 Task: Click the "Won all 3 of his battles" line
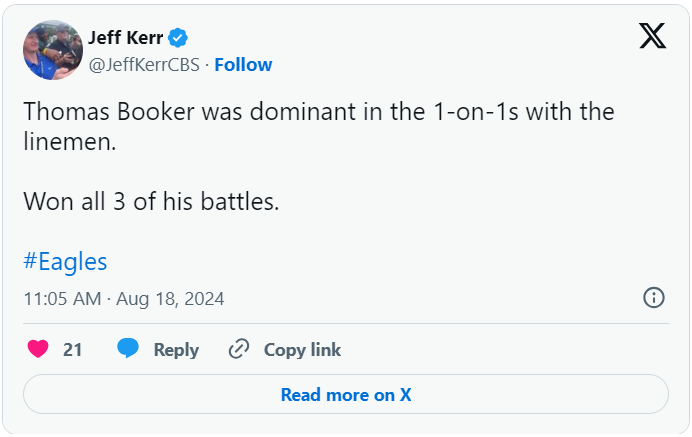click(x=150, y=201)
